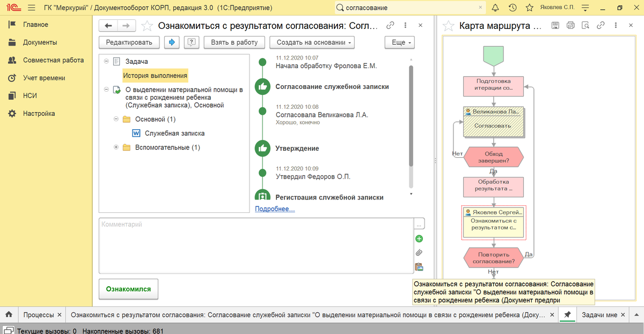The image size is (644, 334).
Task: Click the Ознакомился button
Action: point(128,288)
